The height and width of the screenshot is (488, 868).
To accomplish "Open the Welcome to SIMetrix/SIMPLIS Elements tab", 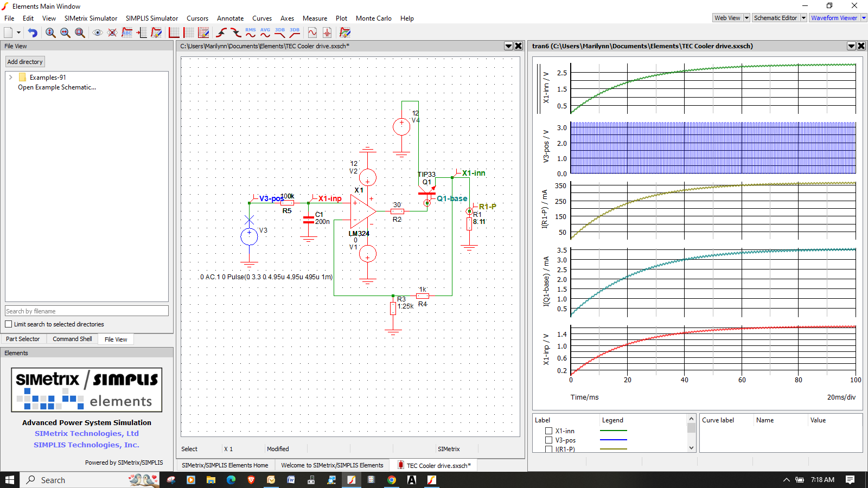I will point(332,465).
